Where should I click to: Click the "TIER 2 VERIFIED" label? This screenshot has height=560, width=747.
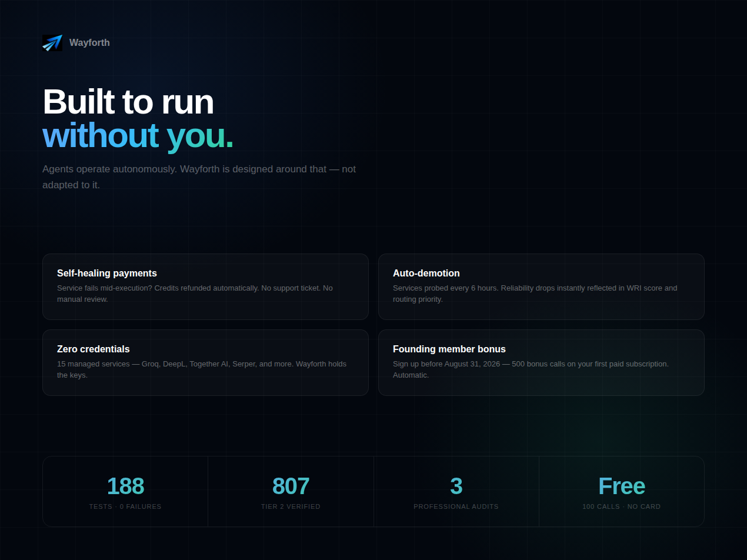click(291, 506)
